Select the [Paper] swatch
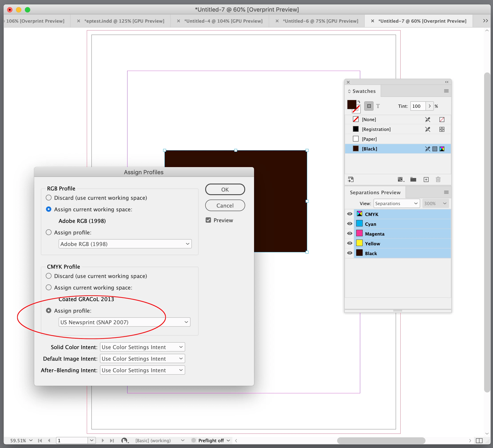493x448 pixels. 369,139
